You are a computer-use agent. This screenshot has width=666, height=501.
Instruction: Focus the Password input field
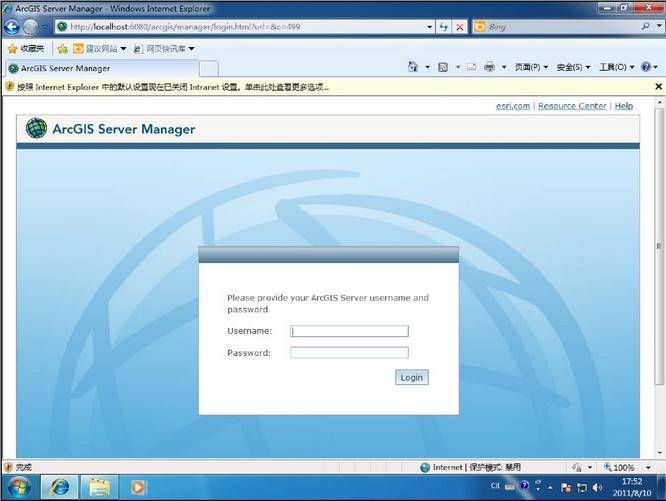[x=349, y=352]
